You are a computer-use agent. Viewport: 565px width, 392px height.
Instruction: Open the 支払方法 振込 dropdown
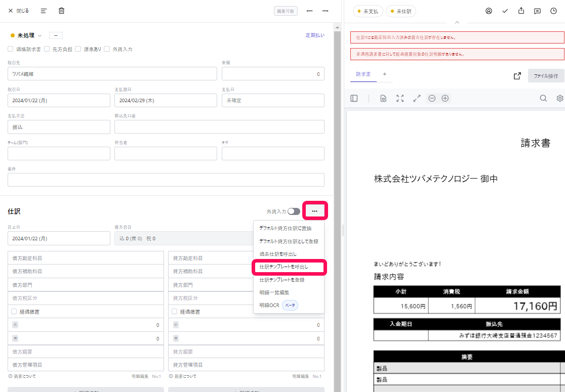pyautogui.click(x=59, y=127)
